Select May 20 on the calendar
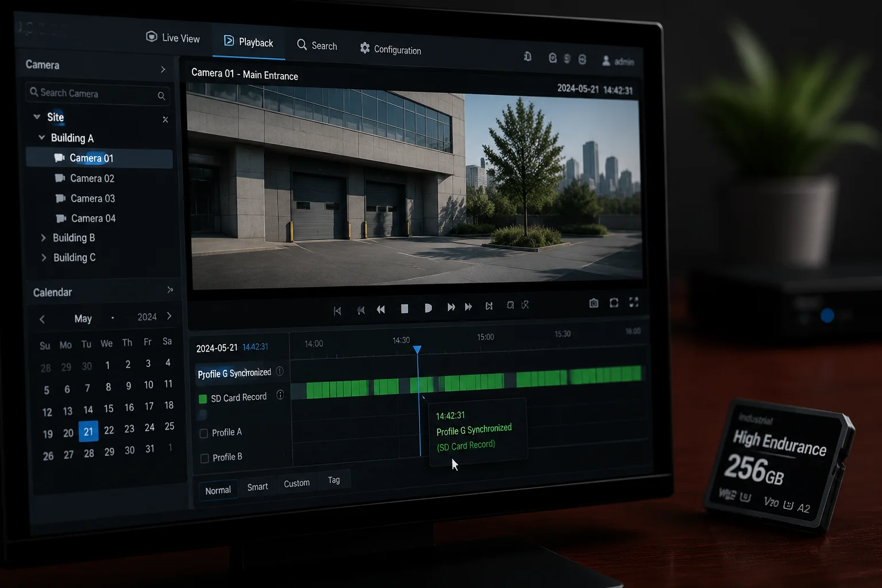Image resolution: width=882 pixels, height=588 pixels. [x=68, y=434]
